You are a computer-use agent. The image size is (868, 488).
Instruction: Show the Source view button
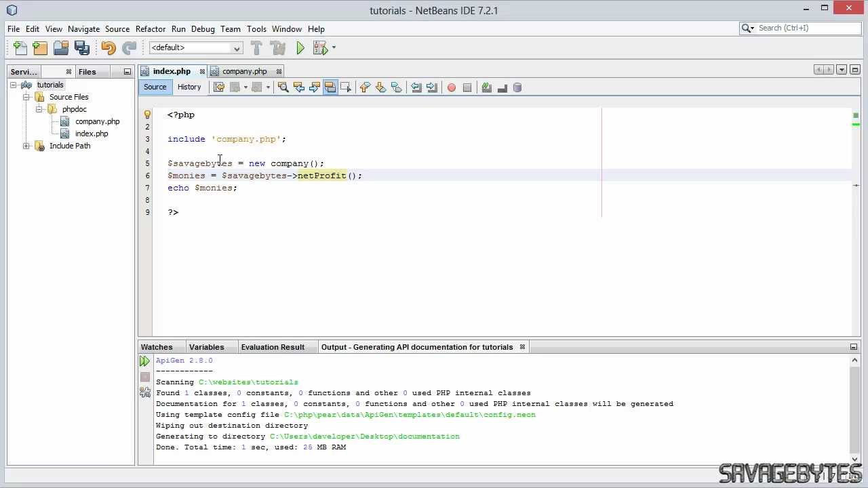[x=155, y=87]
